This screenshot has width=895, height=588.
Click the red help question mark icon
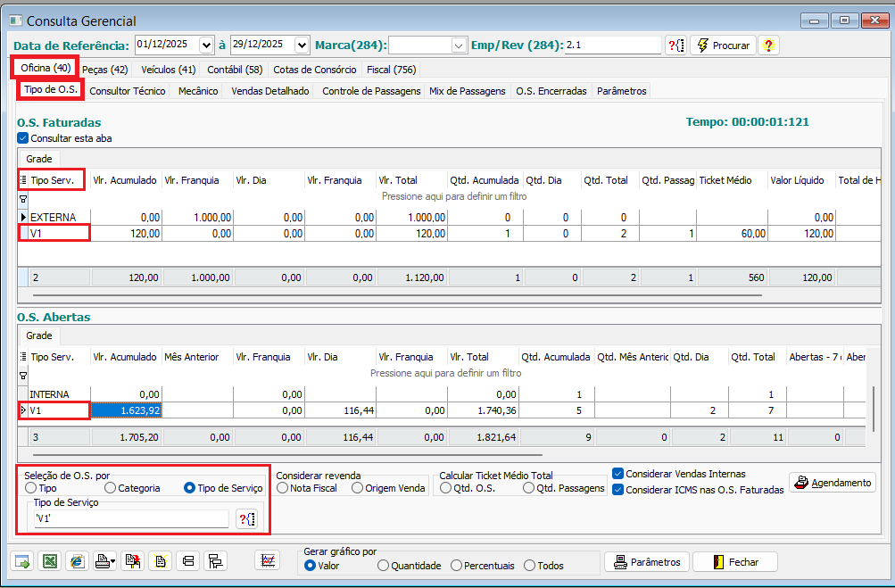[768, 45]
